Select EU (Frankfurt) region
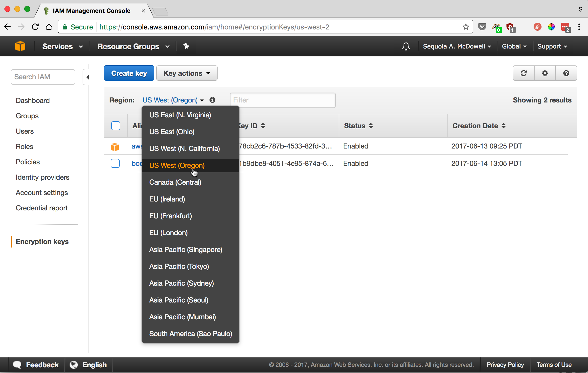588x373 pixels. [x=190, y=216]
